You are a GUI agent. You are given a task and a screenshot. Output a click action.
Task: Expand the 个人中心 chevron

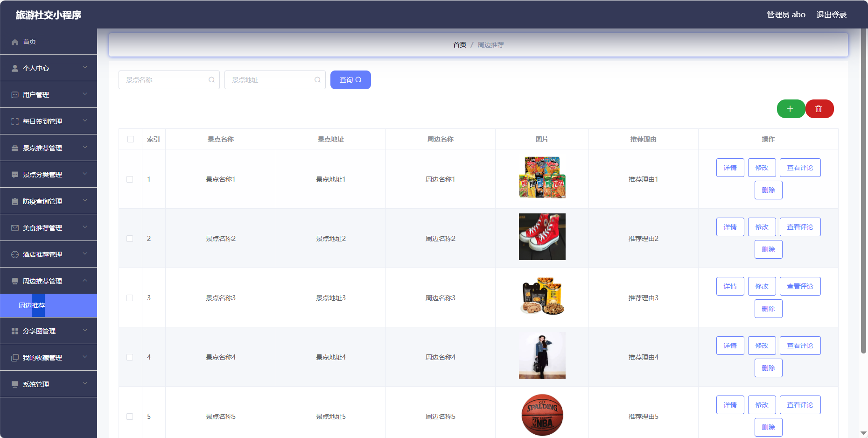pyautogui.click(x=85, y=68)
